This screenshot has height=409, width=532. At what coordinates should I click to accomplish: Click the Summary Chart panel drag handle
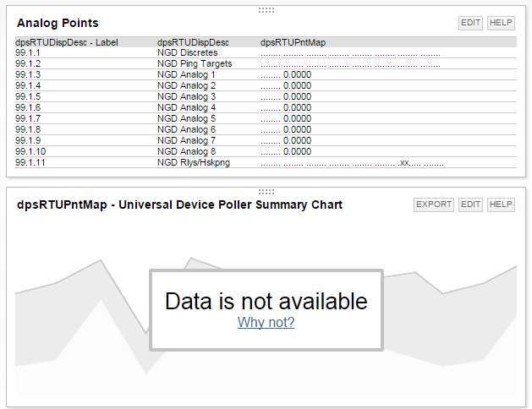tap(266, 192)
